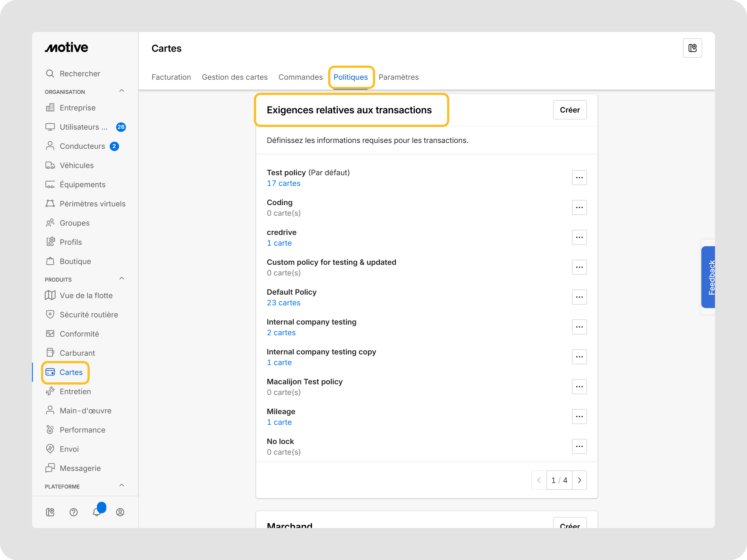Click the Conducteurs badge showing 2
This screenshot has width=747, height=560.
click(114, 146)
